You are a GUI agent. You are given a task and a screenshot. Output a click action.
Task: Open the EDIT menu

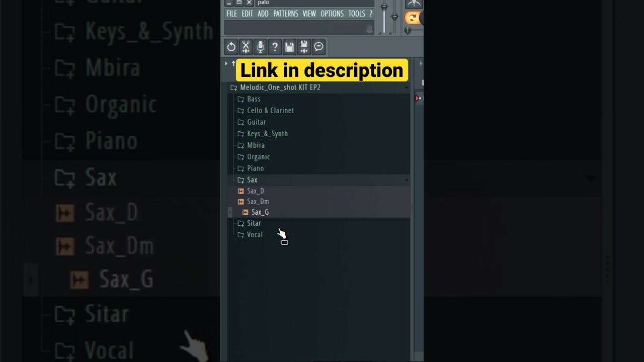(x=247, y=14)
